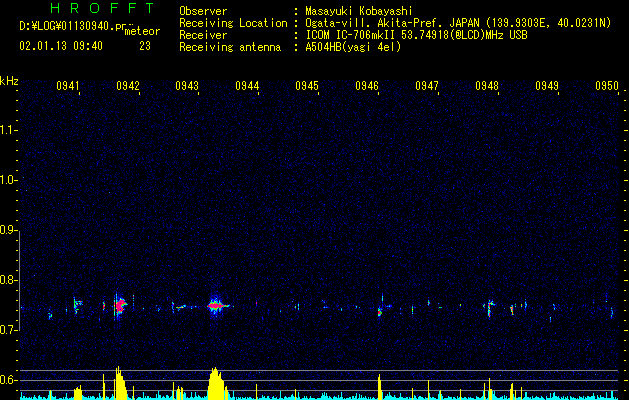Click the 0.6 kHz axis label
This screenshot has height=400, width=629.
pyautogui.click(x=8, y=380)
